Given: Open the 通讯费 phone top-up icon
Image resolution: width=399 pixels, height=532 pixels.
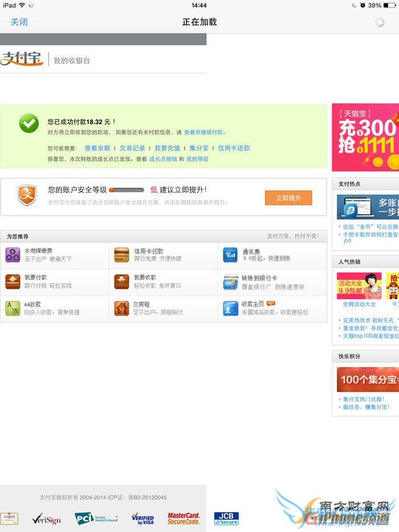Looking at the screenshot, I should point(230,255).
